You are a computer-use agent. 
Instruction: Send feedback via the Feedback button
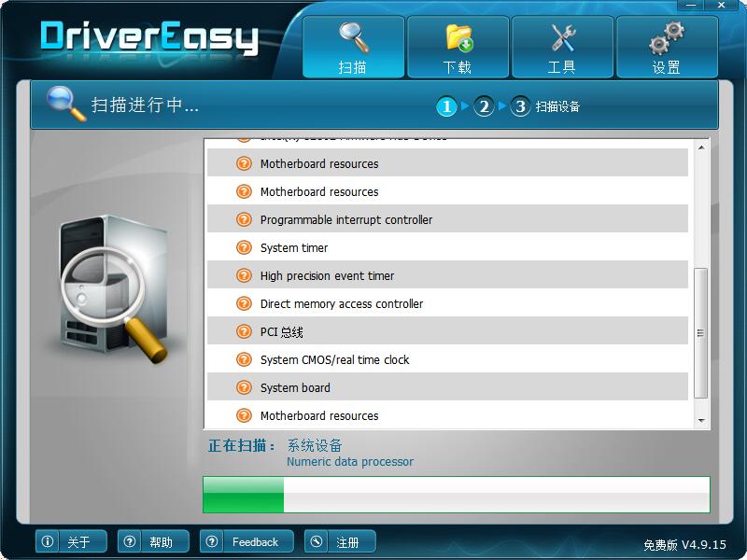247,541
